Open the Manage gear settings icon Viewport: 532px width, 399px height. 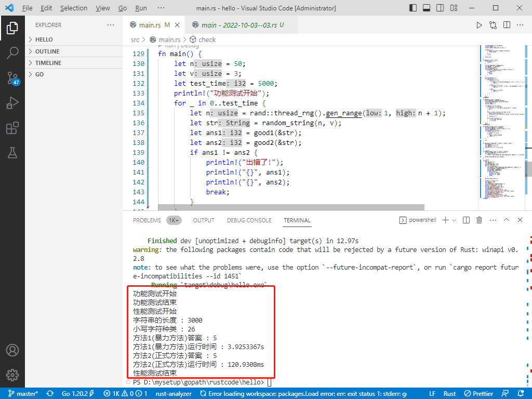(x=12, y=375)
